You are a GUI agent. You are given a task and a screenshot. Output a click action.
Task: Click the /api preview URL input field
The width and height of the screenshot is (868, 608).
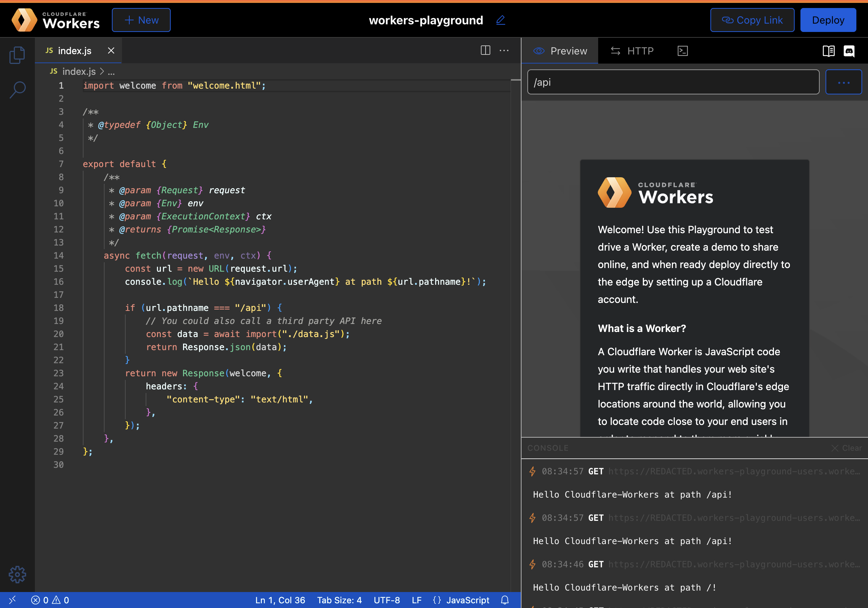673,82
